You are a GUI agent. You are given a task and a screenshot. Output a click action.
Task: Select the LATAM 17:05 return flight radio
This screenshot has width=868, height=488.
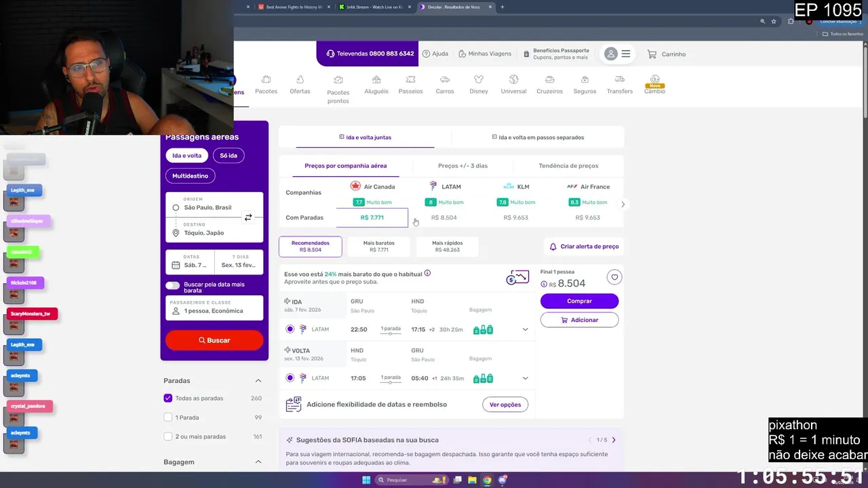point(290,378)
